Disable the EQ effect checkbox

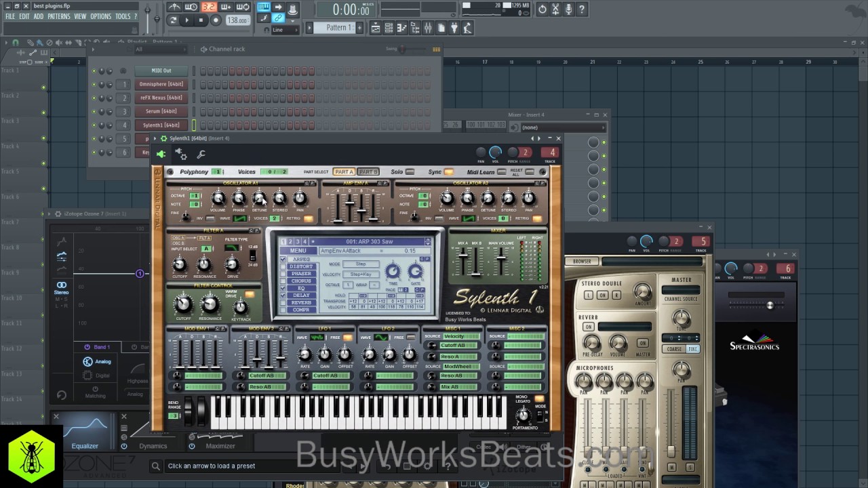(283, 288)
